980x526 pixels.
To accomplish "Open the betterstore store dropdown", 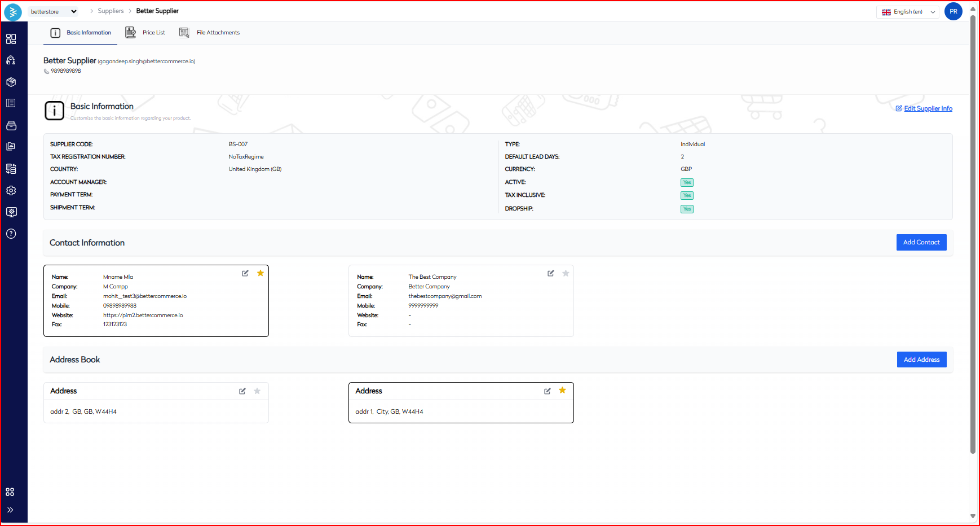I will click(x=54, y=11).
